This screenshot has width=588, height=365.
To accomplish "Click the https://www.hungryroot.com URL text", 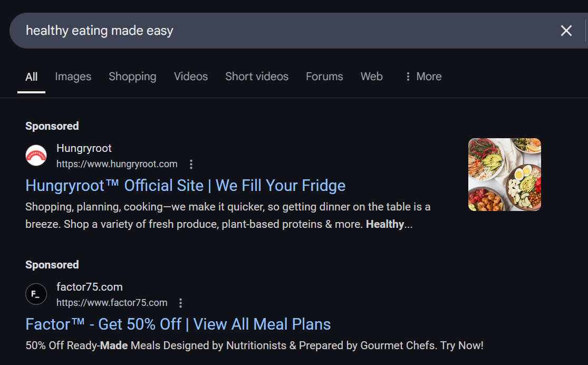I will [x=117, y=164].
